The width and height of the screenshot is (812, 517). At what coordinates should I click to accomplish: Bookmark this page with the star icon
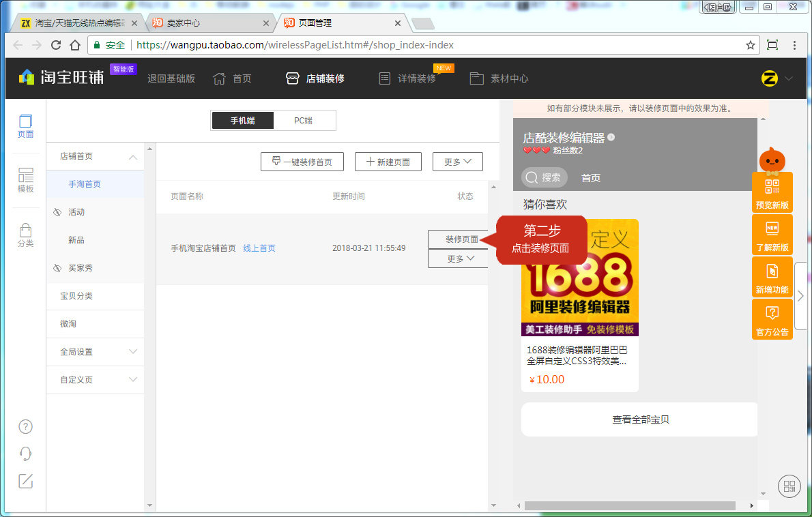coord(751,45)
